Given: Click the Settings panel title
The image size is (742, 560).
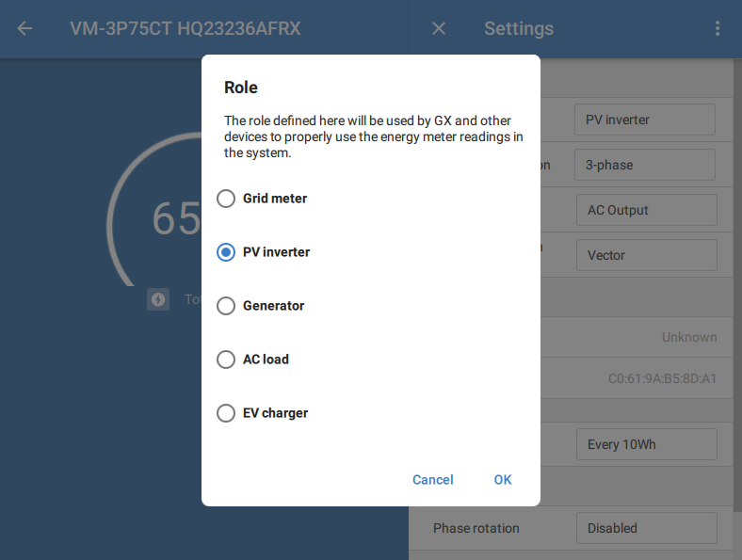Looking at the screenshot, I should click(x=519, y=28).
